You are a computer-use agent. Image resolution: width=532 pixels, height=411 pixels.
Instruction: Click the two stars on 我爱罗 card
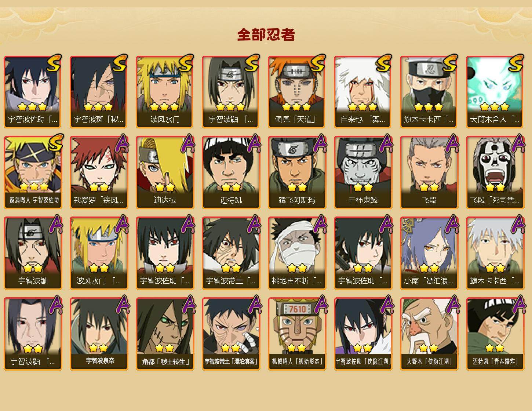point(98,188)
